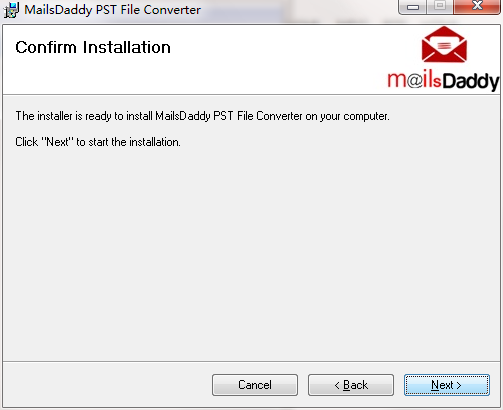
Task: Go to previous step with Back button
Action: (x=351, y=385)
